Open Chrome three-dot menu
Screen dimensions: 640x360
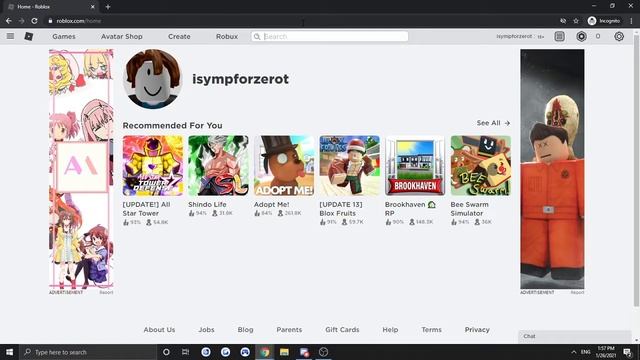(631, 21)
